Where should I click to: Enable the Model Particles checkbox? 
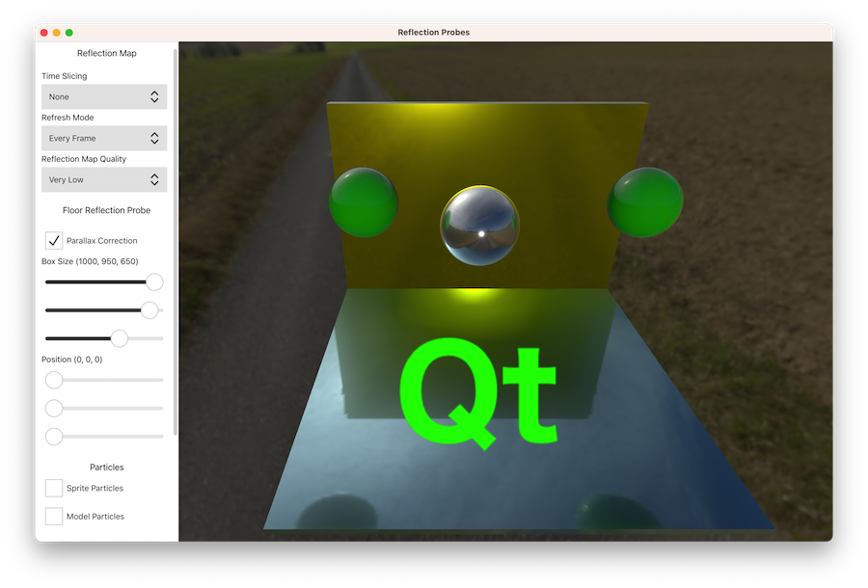[55, 516]
